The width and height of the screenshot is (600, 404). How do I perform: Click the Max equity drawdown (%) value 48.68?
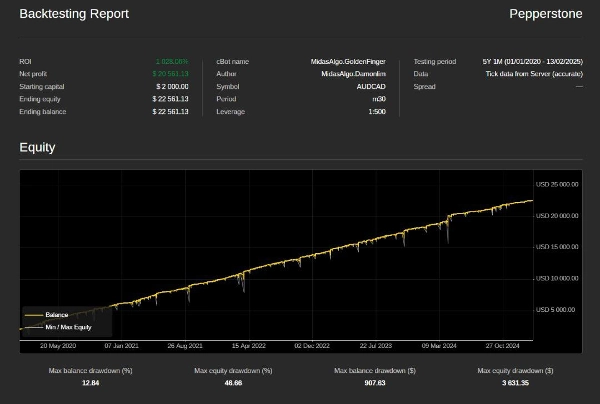234,383
